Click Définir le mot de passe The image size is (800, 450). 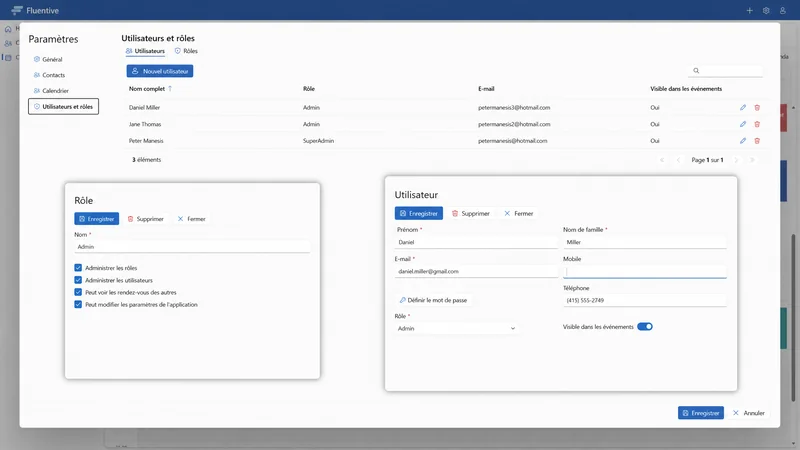[x=433, y=300]
